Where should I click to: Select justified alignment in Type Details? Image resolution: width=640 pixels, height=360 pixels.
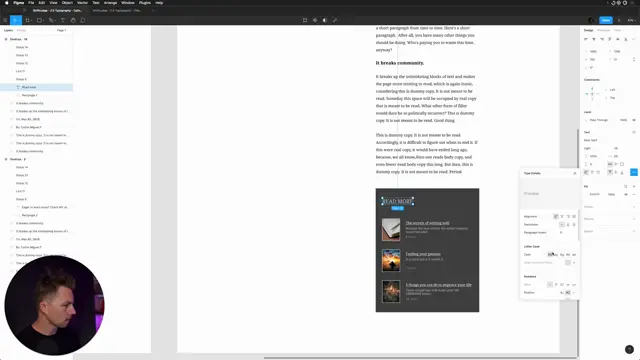coord(574,216)
